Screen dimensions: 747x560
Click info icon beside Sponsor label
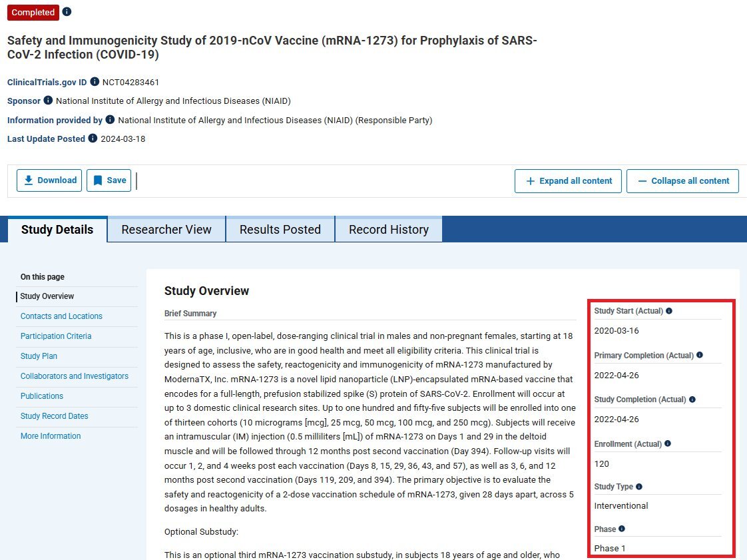48,100
